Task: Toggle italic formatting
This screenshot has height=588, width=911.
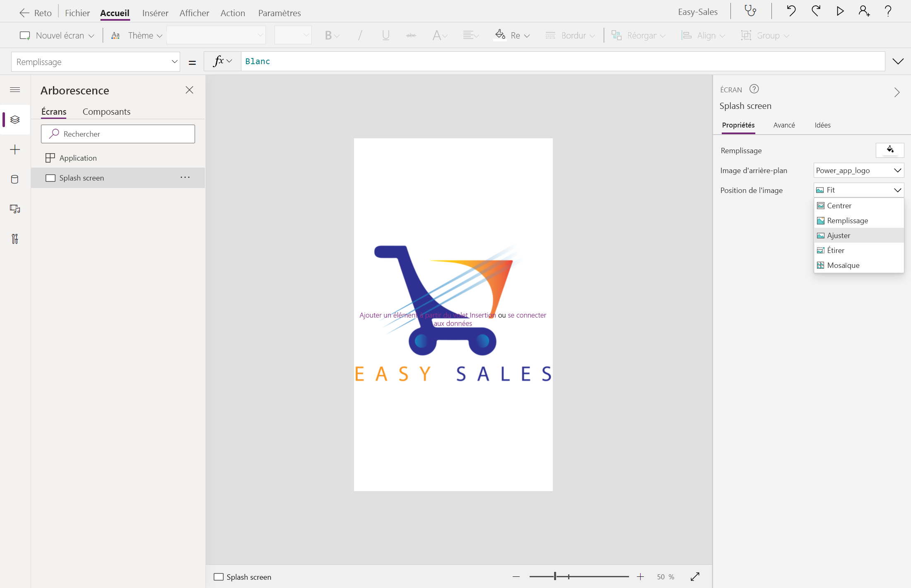Action: (359, 35)
